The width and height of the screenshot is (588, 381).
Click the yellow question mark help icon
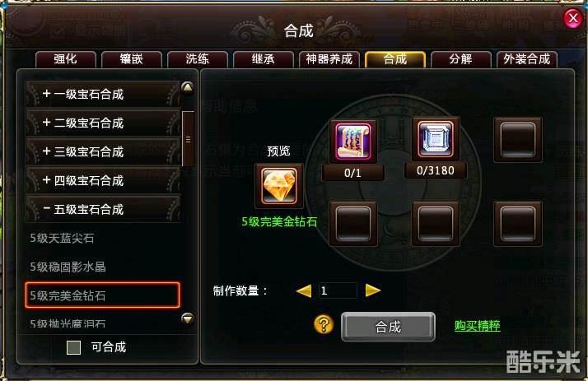324,324
